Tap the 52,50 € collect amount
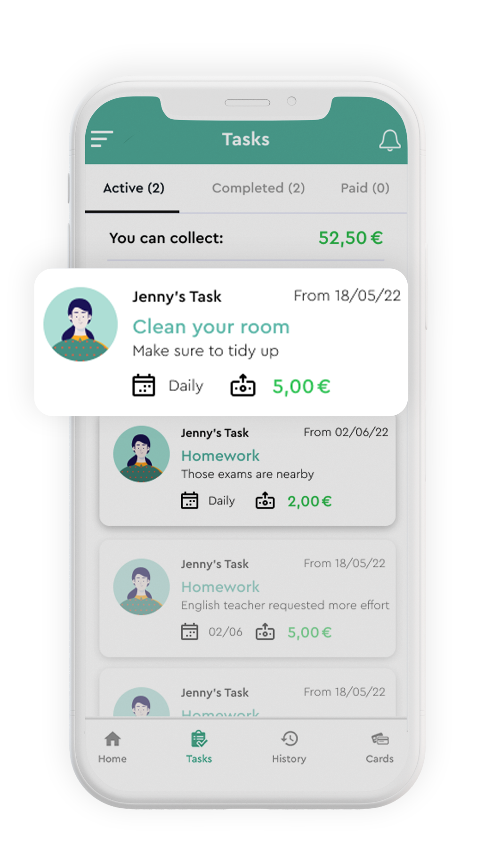Viewport: 493px width, 868px height. (x=351, y=238)
